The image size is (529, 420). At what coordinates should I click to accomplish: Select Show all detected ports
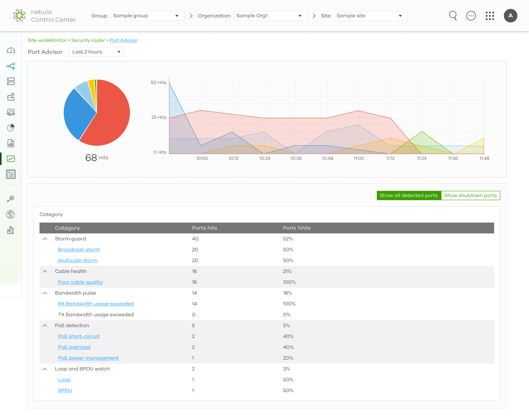(x=409, y=195)
